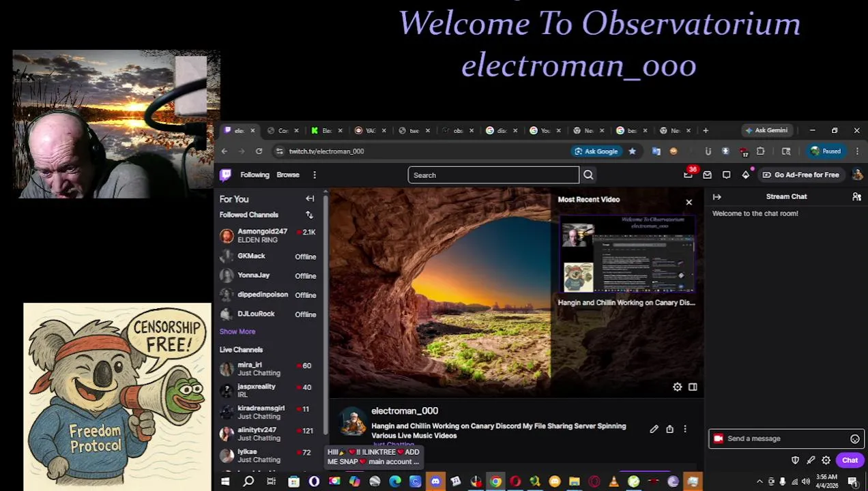Viewport: 868px width, 491px height.
Task: Click the Get Bits diamond icon
Action: click(746, 175)
